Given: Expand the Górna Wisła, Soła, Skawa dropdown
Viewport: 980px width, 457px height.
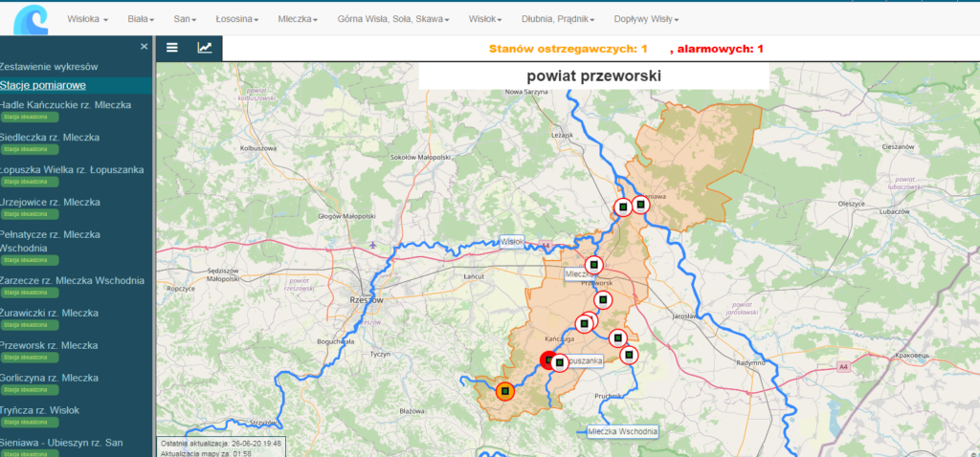Looking at the screenshot, I should pyautogui.click(x=391, y=19).
